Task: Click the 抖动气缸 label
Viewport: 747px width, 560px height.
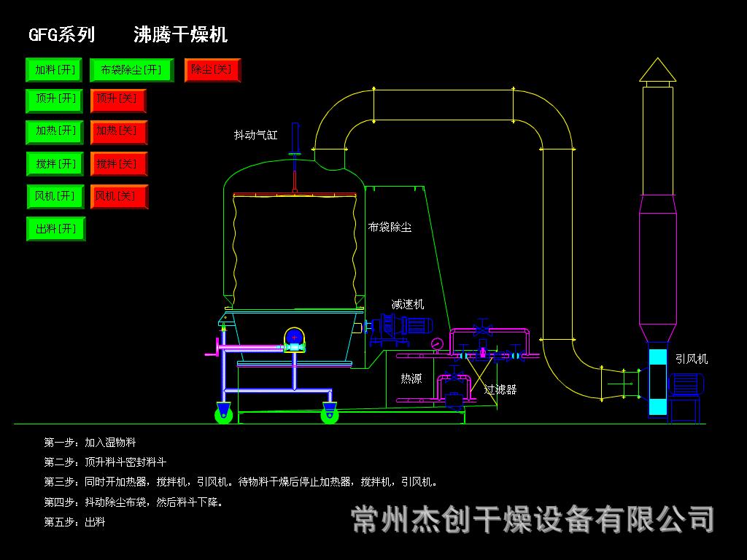Action: (x=255, y=135)
